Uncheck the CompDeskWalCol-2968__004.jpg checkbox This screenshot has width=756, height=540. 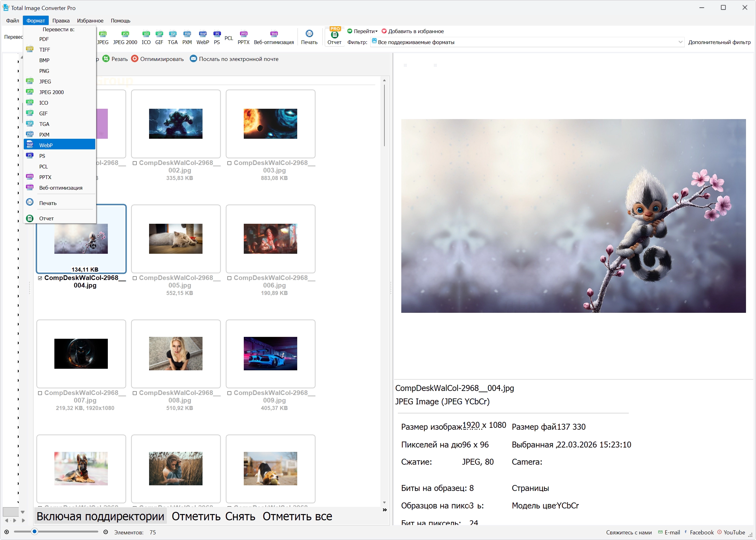click(x=40, y=278)
